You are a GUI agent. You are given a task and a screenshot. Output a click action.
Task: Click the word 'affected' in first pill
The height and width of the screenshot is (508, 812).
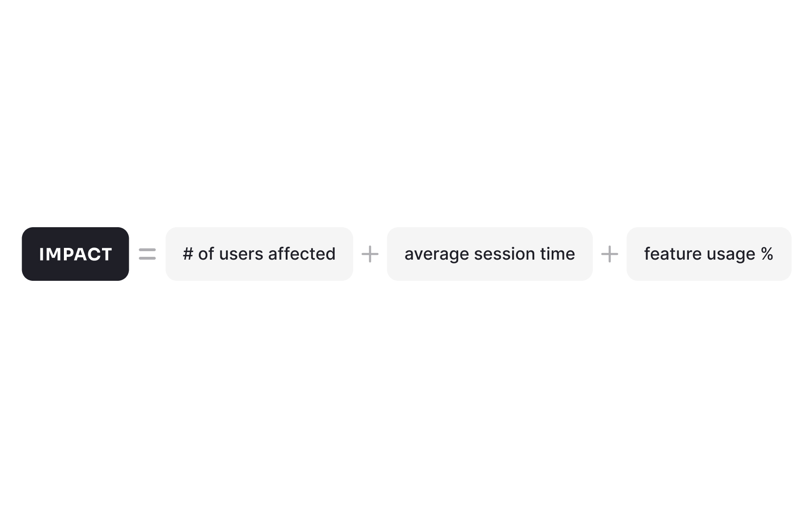tap(302, 254)
